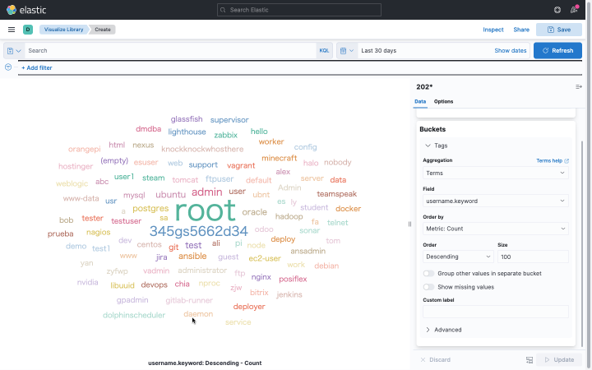The height and width of the screenshot is (370, 592).
Task: Click the teamspeak tag
Action: [x=336, y=194]
